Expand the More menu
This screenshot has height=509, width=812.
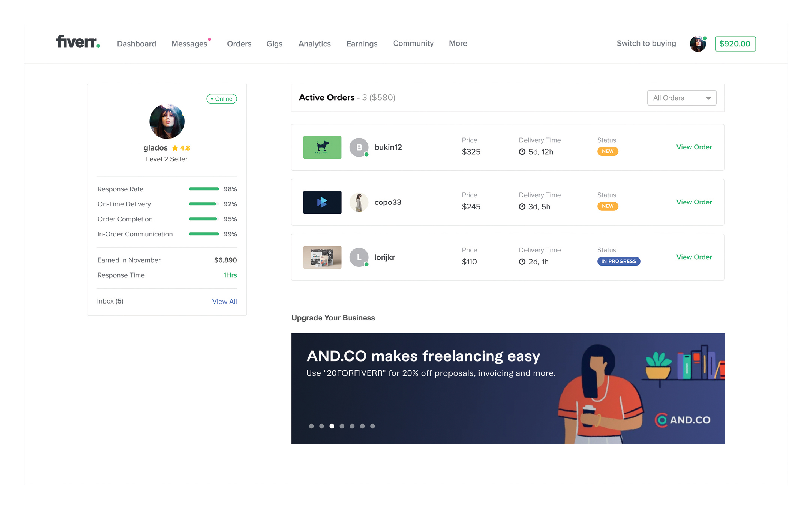point(458,43)
